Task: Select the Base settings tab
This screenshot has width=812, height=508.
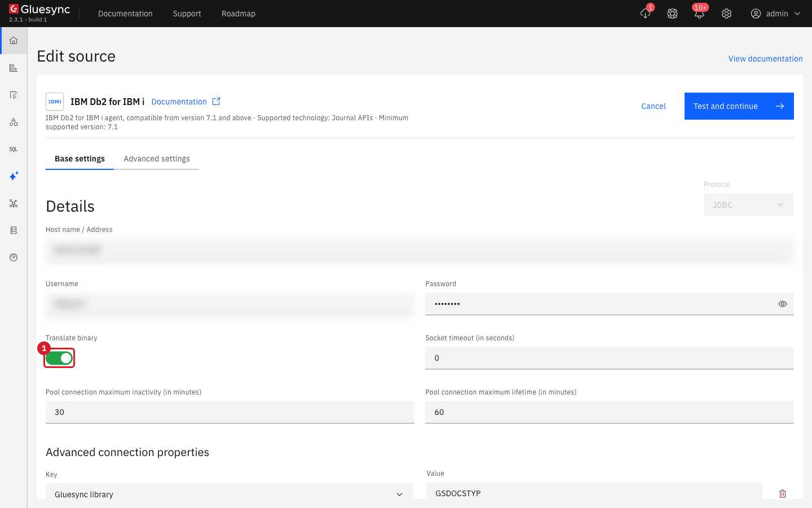Action: pos(80,159)
